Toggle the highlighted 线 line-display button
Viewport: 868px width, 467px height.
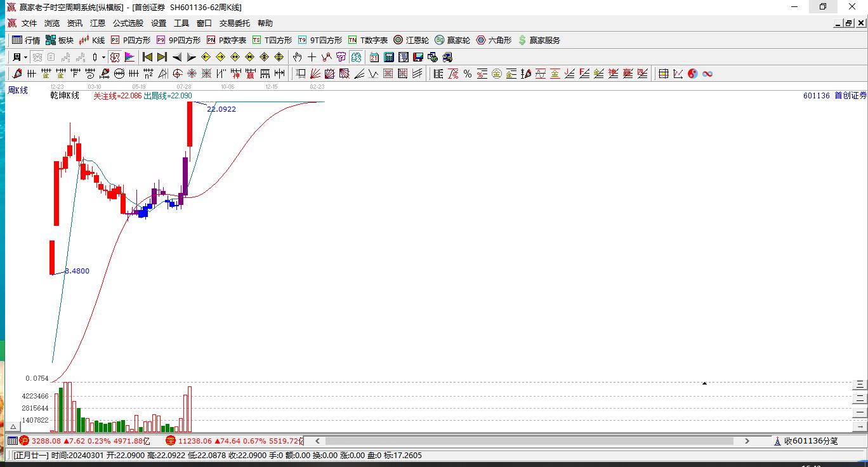tap(355, 57)
